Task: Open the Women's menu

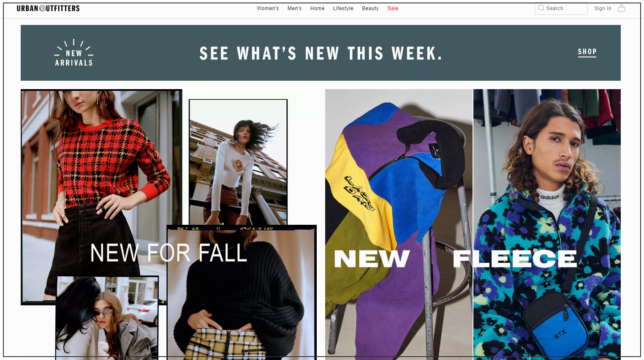Action: [x=268, y=8]
